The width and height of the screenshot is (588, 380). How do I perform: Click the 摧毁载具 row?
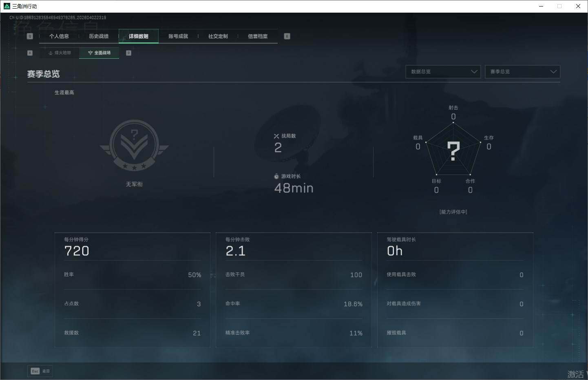point(455,333)
